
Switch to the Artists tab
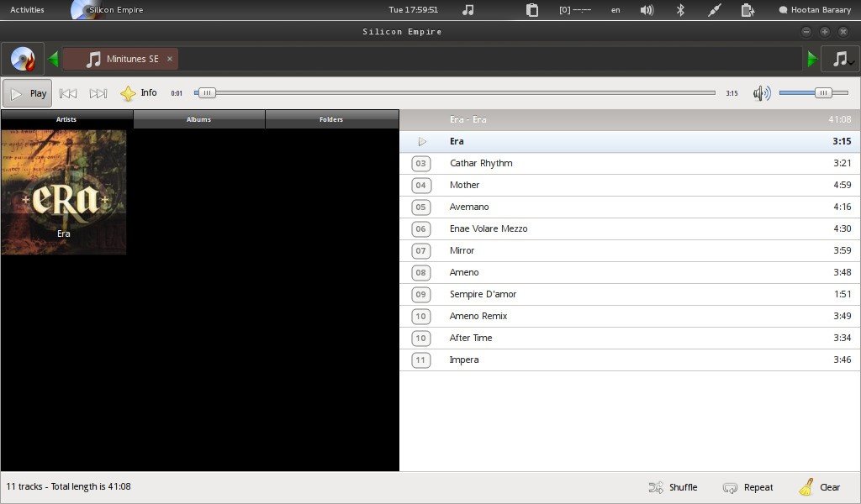click(66, 119)
